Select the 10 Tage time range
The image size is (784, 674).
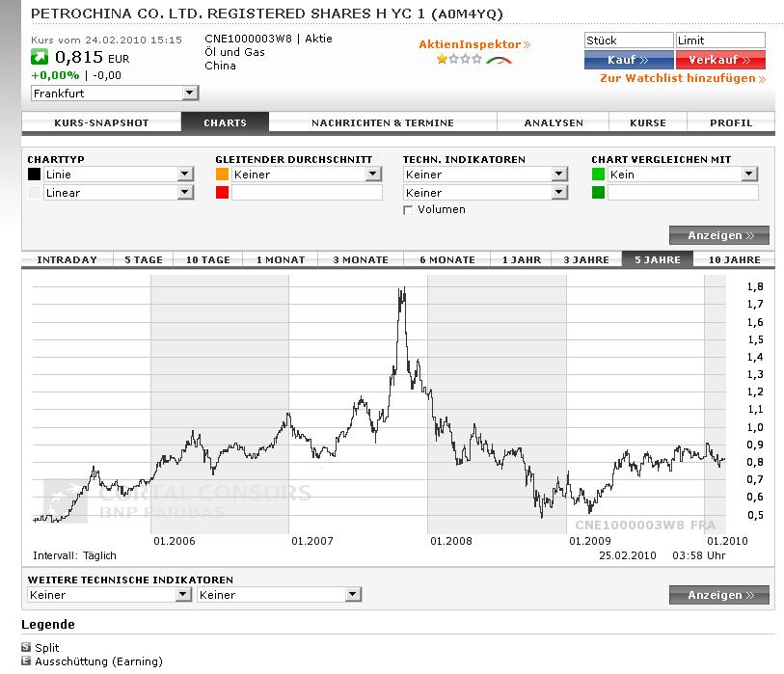tap(208, 259)
